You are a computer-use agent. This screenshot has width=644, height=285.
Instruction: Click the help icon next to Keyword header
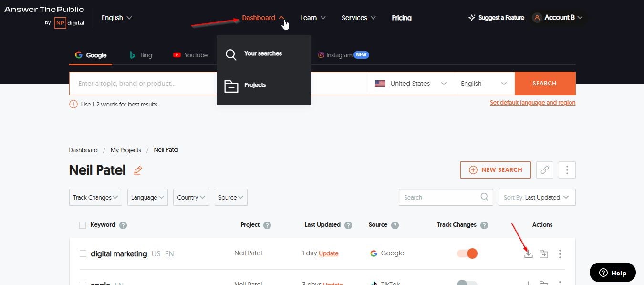point(123,225)
